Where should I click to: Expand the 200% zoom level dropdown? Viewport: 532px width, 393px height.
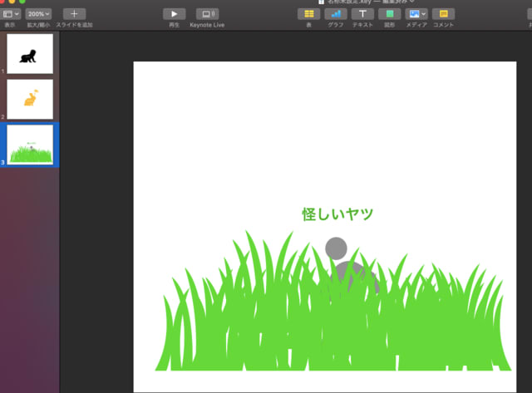point(38,14)
